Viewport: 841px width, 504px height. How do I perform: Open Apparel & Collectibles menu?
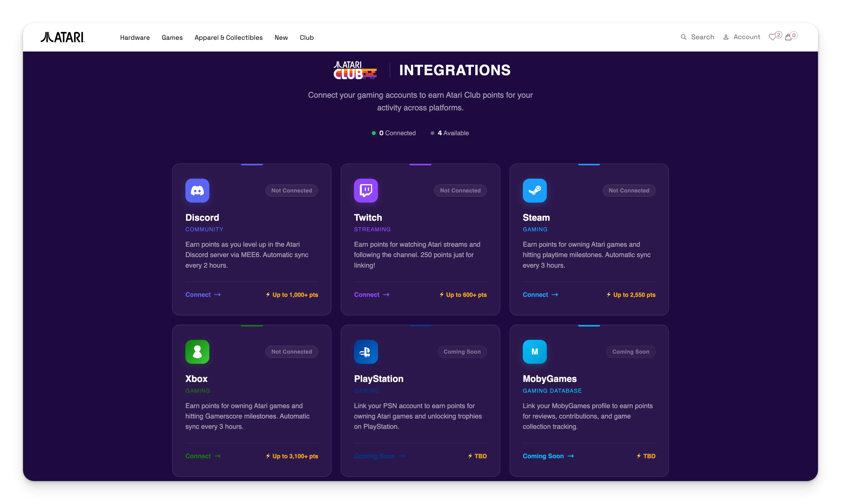pyautogui.click(x=228, y=38)
